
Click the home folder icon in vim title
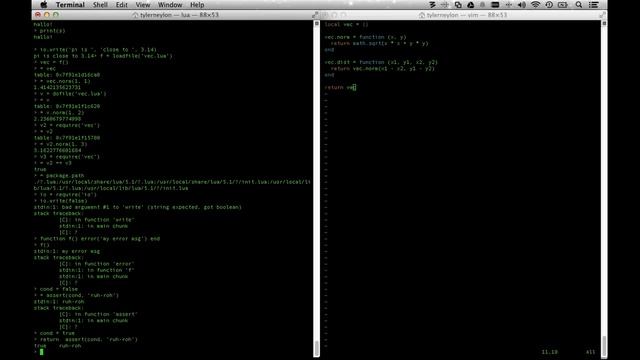click(x=422, y=15)
